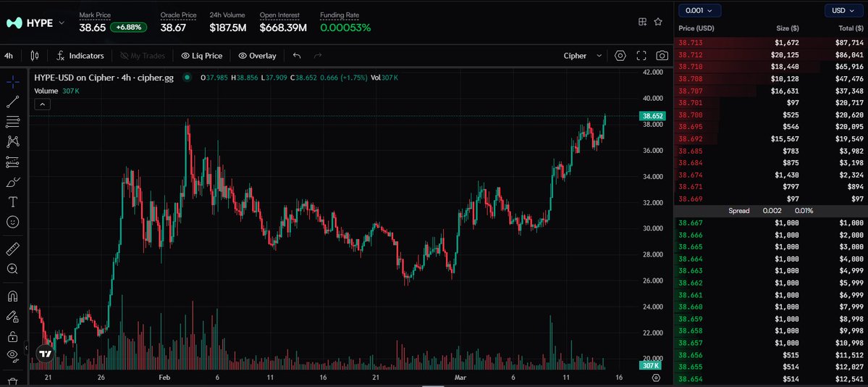Open the candlestick chart style selector
The image size is (868, 387).
point(34,56)
